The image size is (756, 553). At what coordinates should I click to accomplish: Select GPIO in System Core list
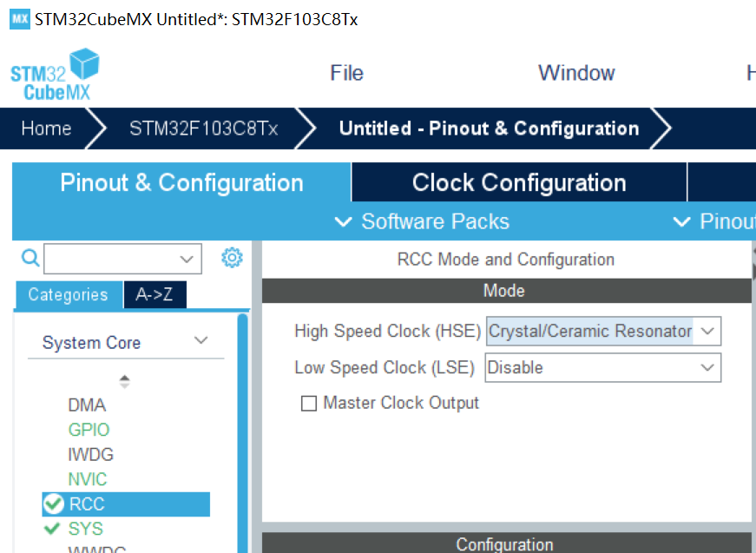click(89, 430)
